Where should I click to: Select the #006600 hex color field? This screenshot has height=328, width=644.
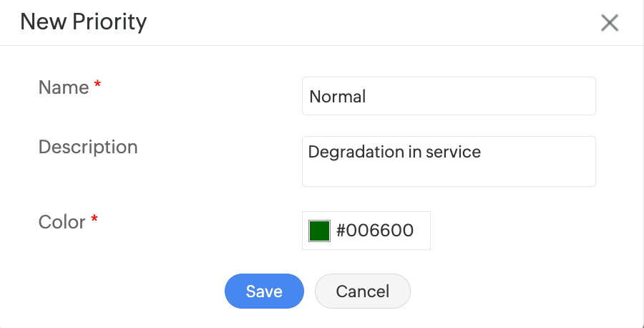[x=375, y=231]
